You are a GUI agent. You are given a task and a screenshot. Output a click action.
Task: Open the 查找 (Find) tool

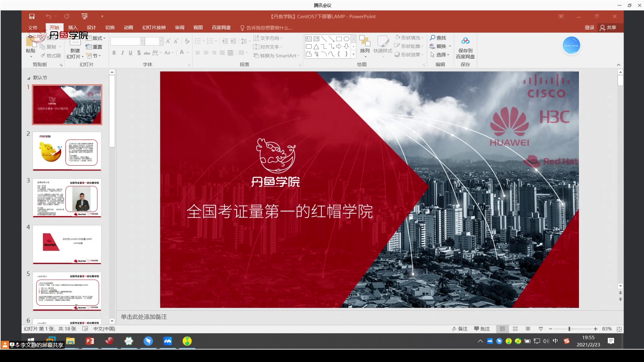[438, 38]
